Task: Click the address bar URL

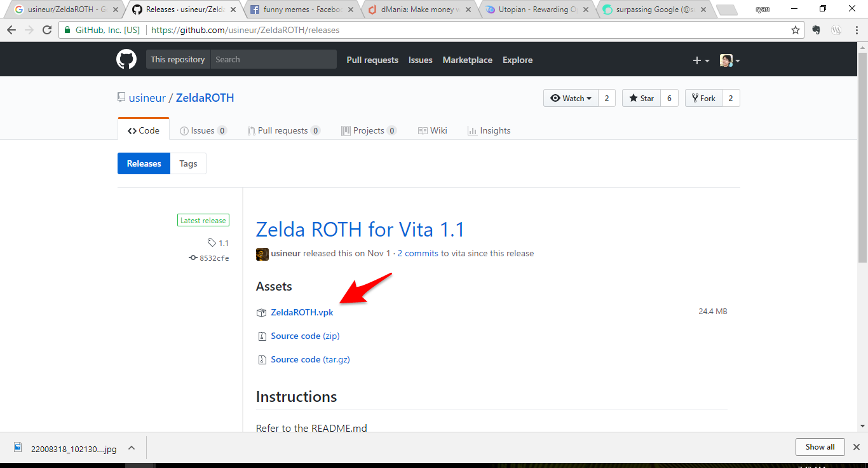Action: click(x=245, y=30)
